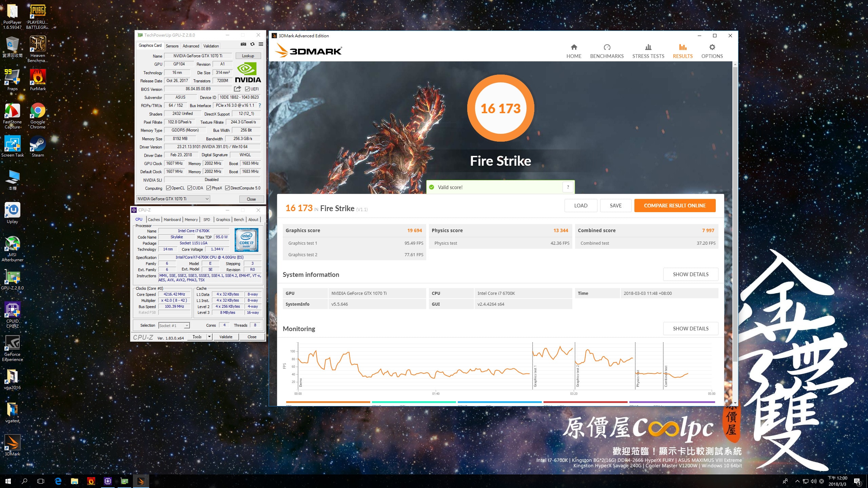This screenshot has width=868, height=488.
Task: Open 3DMark desktop shortcut
Action: pos(13,445)
